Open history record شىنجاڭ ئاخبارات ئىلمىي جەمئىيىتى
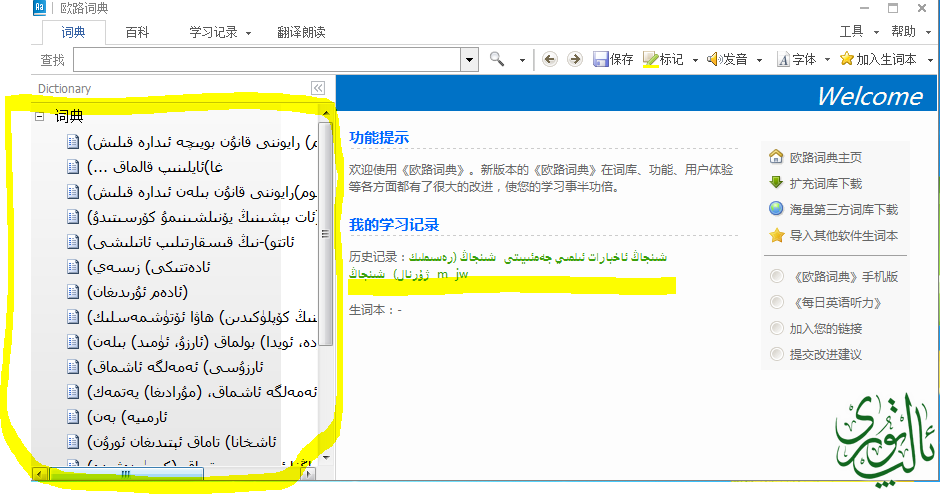The width and height of the screenshot is (940, 494). click(x=585, y=257)
